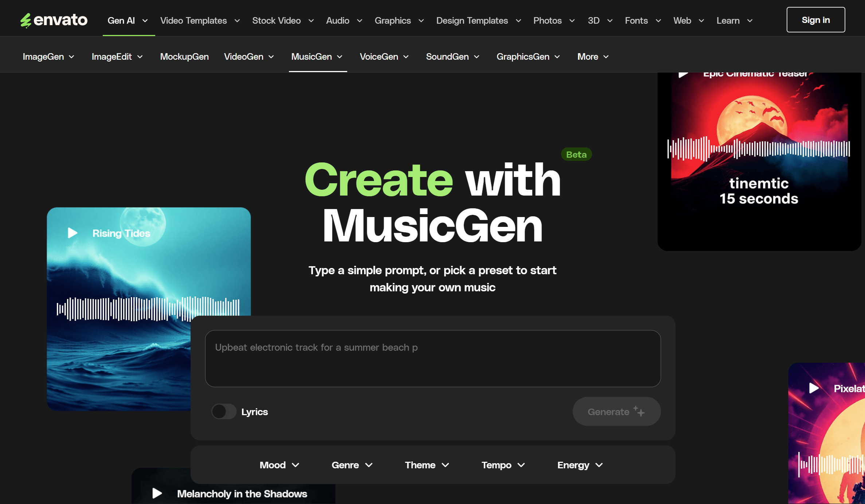Image resolution: width=865 pixels, height=504 pixels.
Task: Open the SoundGen submenu
Action: (x=453, y=57)
